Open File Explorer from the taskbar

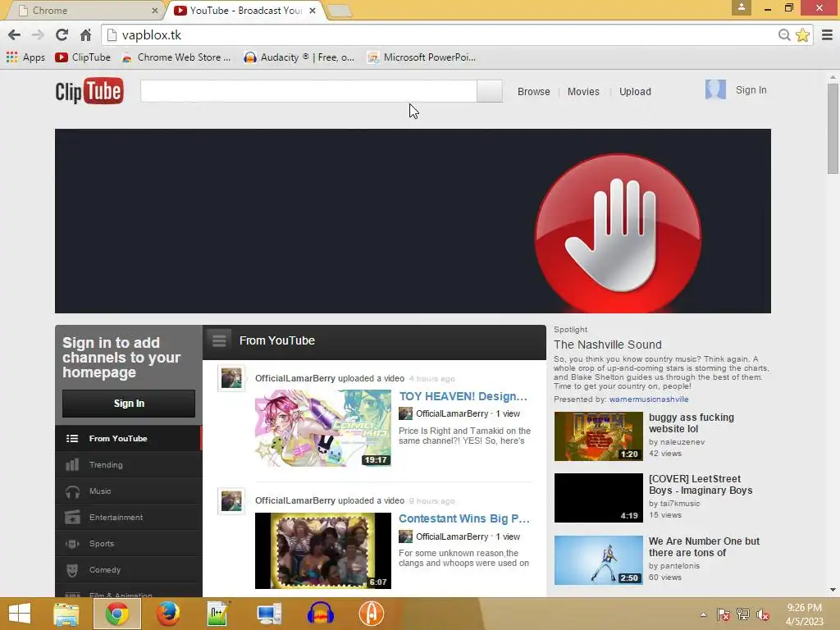coord(66,614)
